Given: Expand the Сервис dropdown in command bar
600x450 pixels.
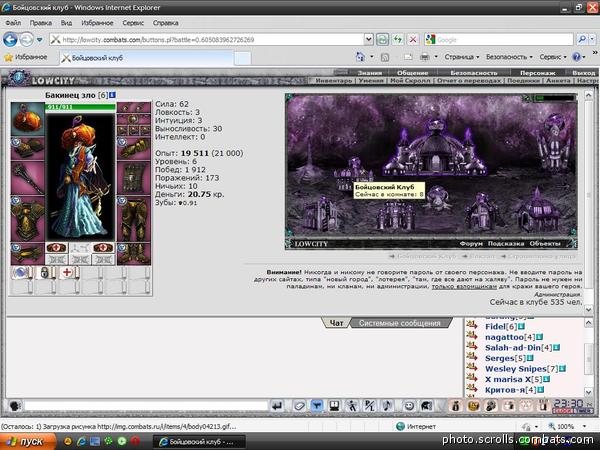Looking at the screenshot, I should coord(553,57).
